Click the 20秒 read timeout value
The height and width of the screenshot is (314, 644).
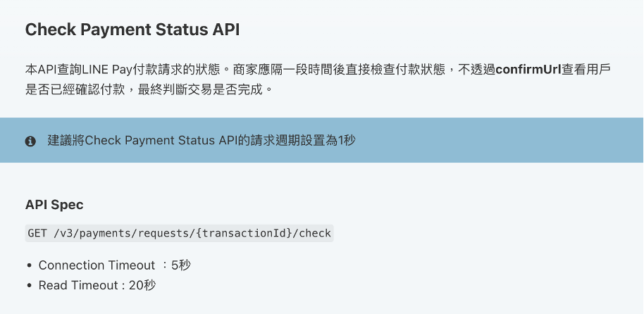pos(142,285)
